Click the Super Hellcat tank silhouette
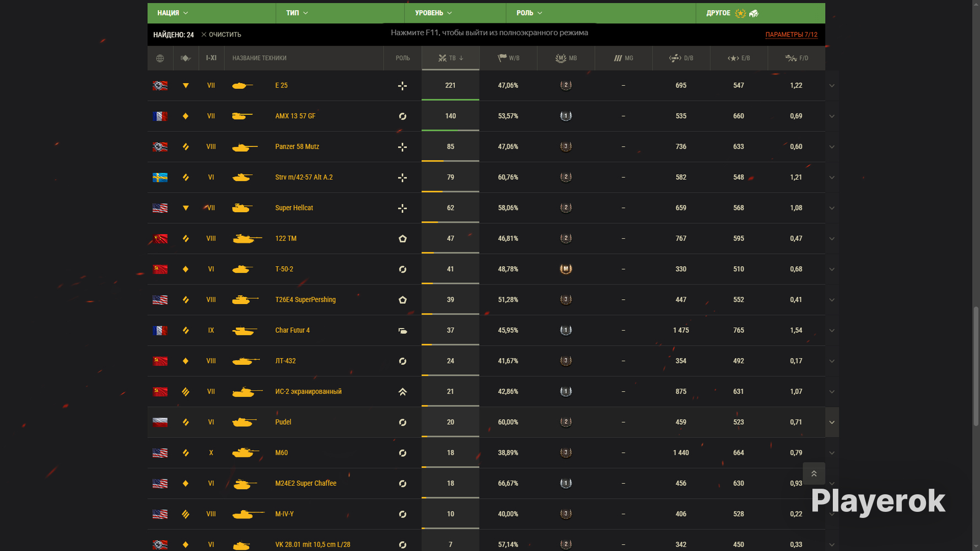Screen dimensions: 980x551 (x=242, y=208)
